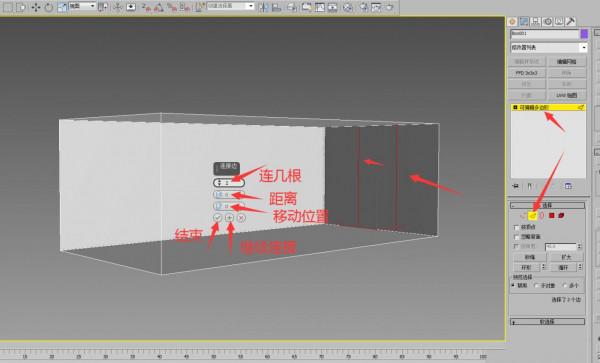This screenshot has height=363, width=600.
Task: Select Border sub-object level icon
Action: click(542, 216)
